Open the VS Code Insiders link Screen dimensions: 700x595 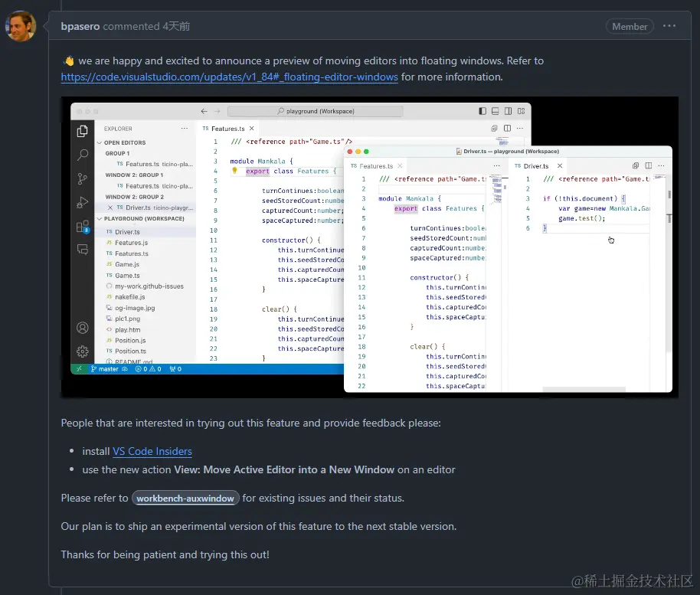(x=152, y=451)
